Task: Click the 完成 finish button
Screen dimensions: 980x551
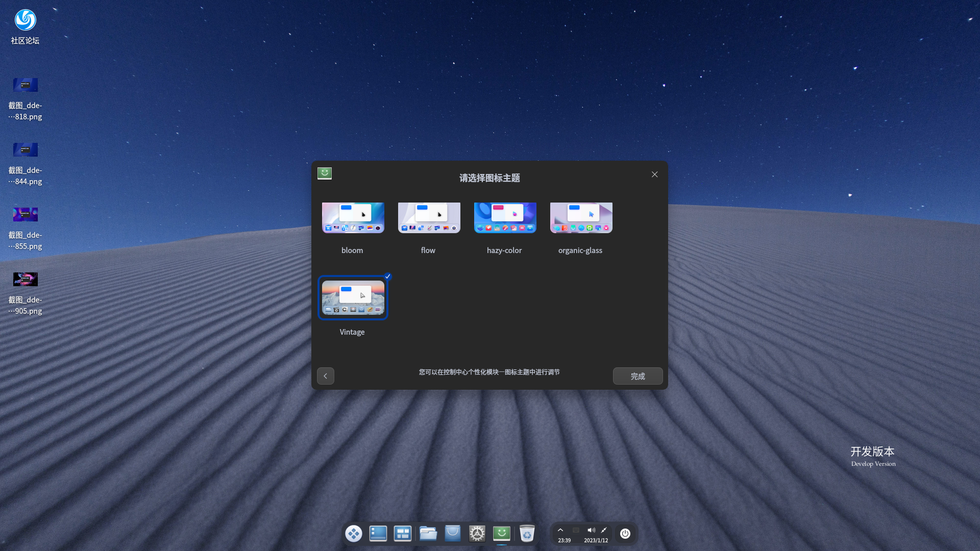Action: coord(638,376)
